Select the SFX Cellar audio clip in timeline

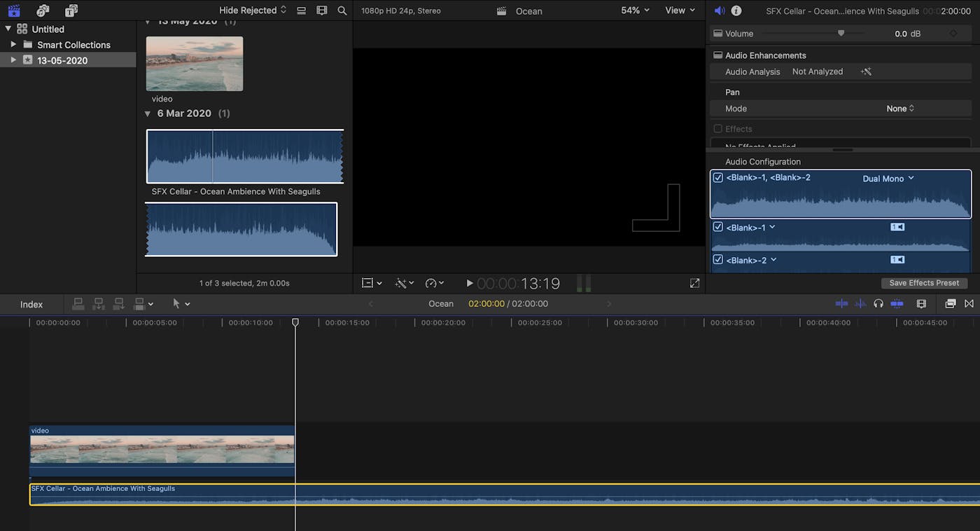(x=505, y=495)
